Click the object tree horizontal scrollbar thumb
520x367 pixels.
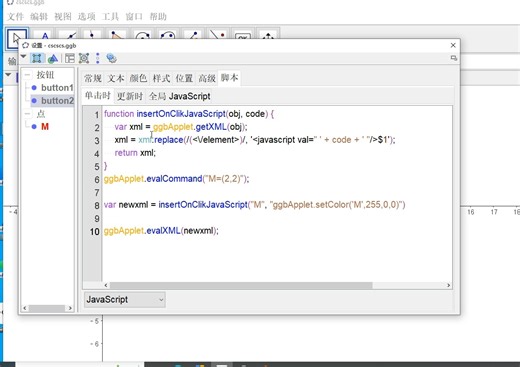coord(47,308)
